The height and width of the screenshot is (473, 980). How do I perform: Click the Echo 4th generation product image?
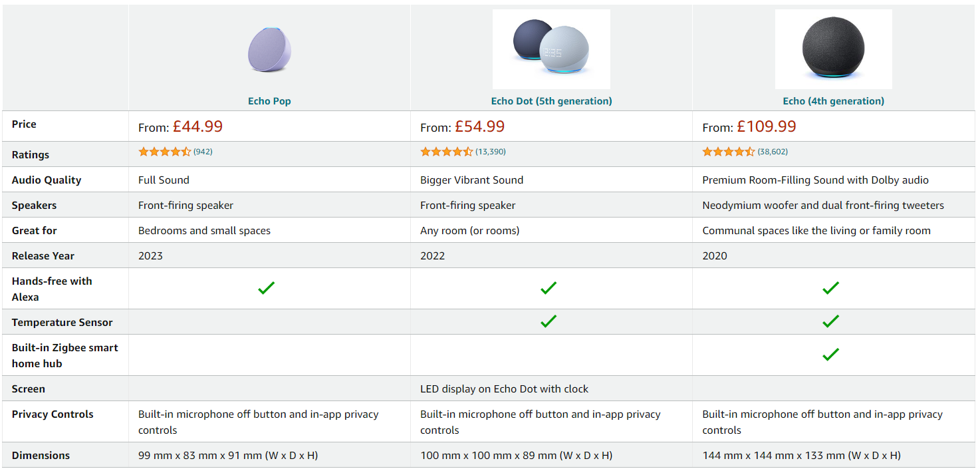click(x=833, y=49)
